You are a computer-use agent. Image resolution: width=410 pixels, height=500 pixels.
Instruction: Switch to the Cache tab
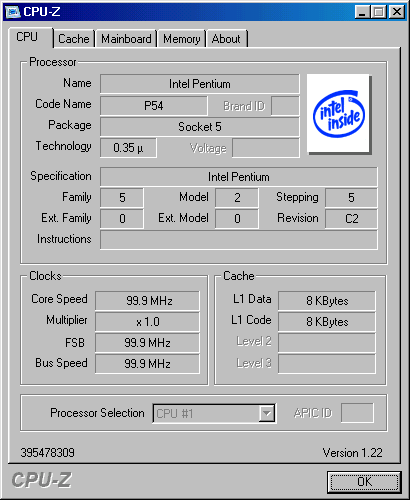pos(74,39)
